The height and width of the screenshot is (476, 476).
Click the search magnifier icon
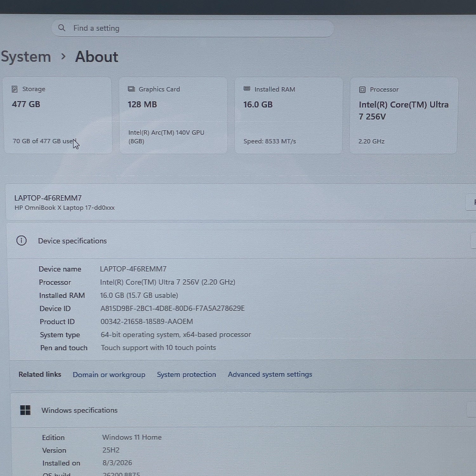[62, 28]
